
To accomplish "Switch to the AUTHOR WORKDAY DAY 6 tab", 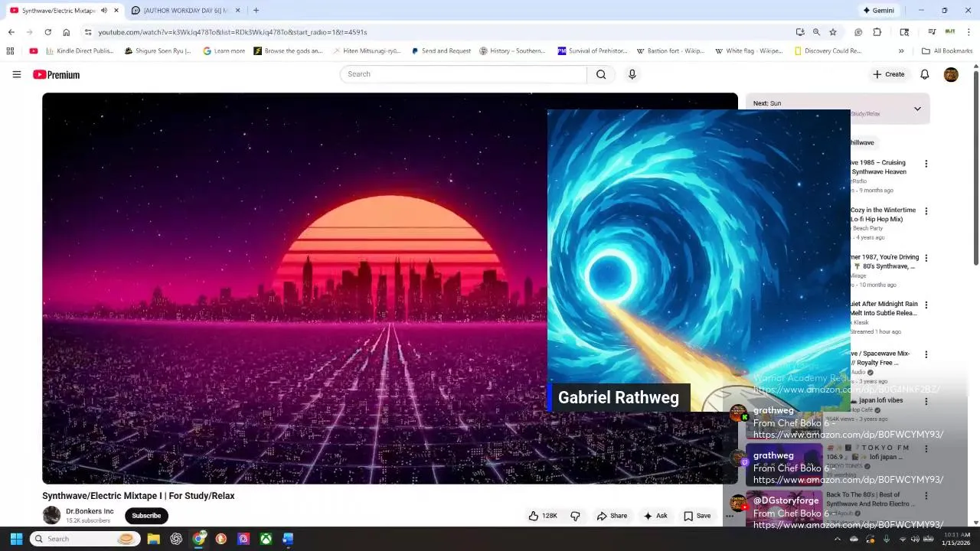I will 187,11.
